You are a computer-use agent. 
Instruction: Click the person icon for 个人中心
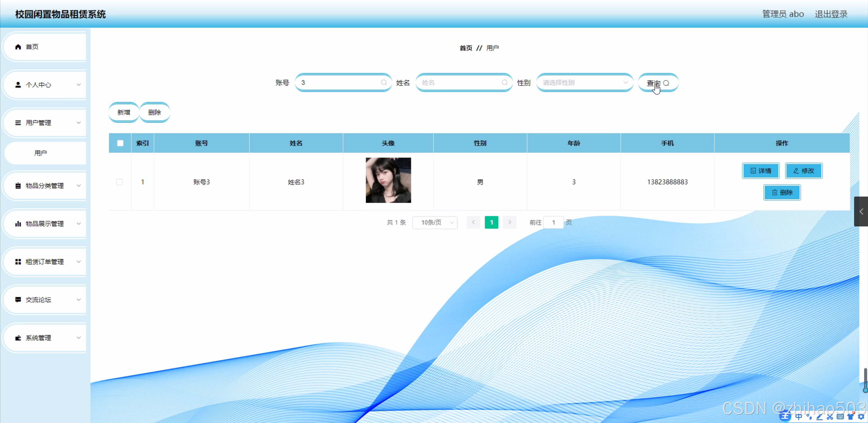18,85
